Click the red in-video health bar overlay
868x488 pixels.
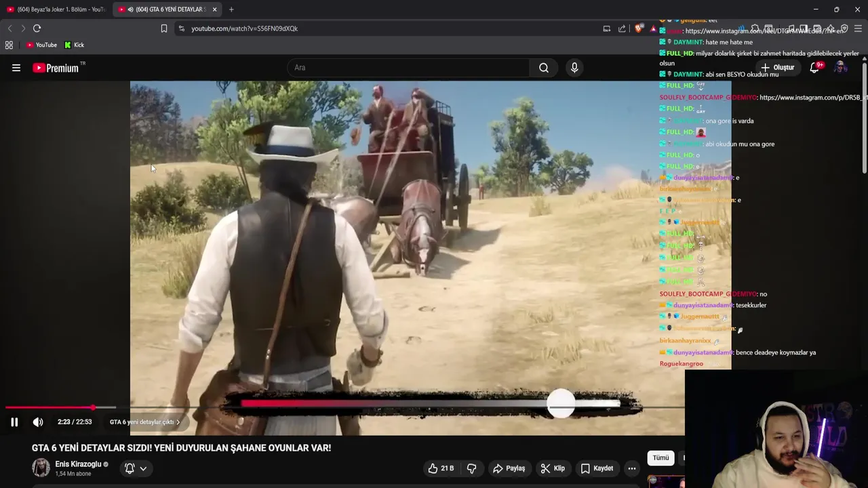(x=431, y=403)
